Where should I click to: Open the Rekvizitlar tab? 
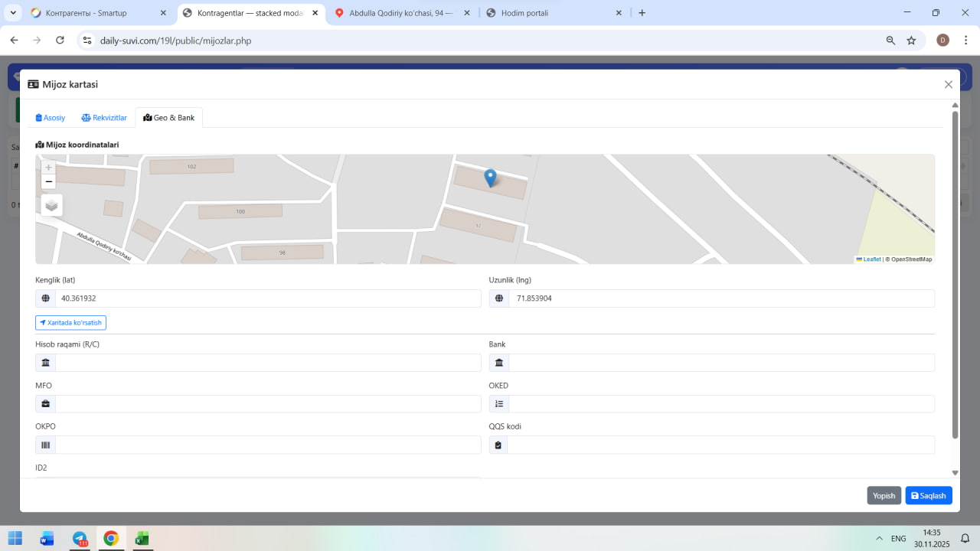pos(104,118)
